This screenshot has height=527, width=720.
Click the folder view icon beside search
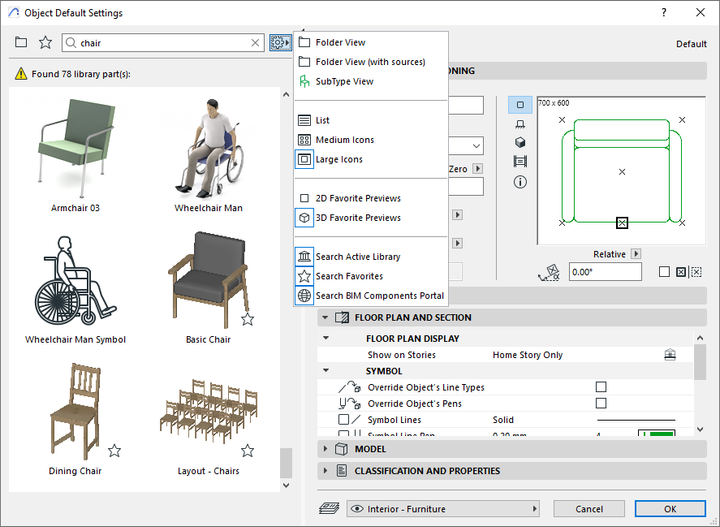point(21,43)
